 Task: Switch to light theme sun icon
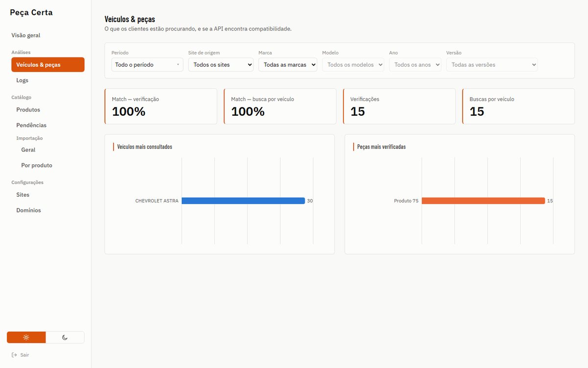coord(26,338)
